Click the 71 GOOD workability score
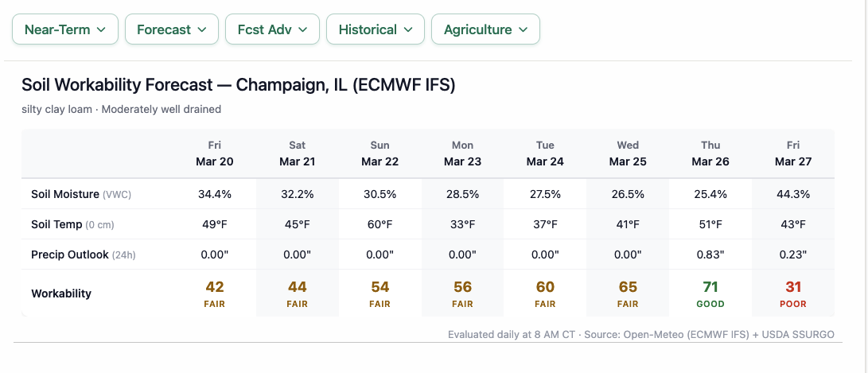This screenshot has width=868, height=373. click(710, 293)
